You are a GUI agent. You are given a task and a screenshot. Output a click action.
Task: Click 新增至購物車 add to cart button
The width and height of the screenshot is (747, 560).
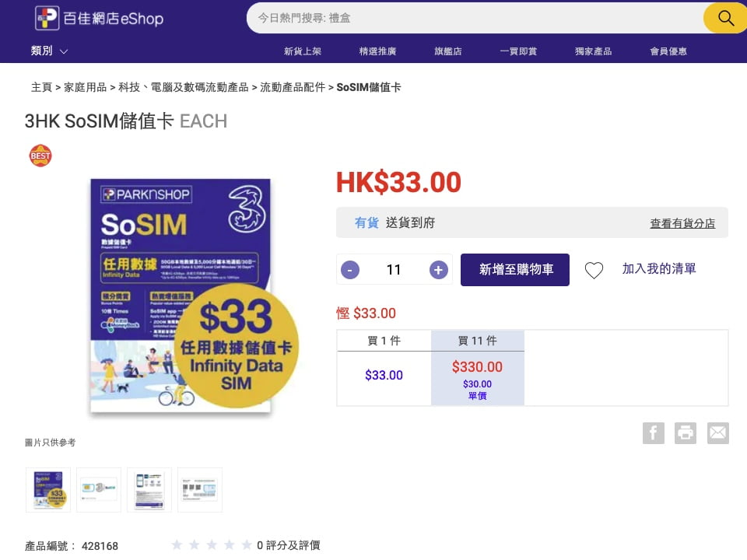[515, 270]
